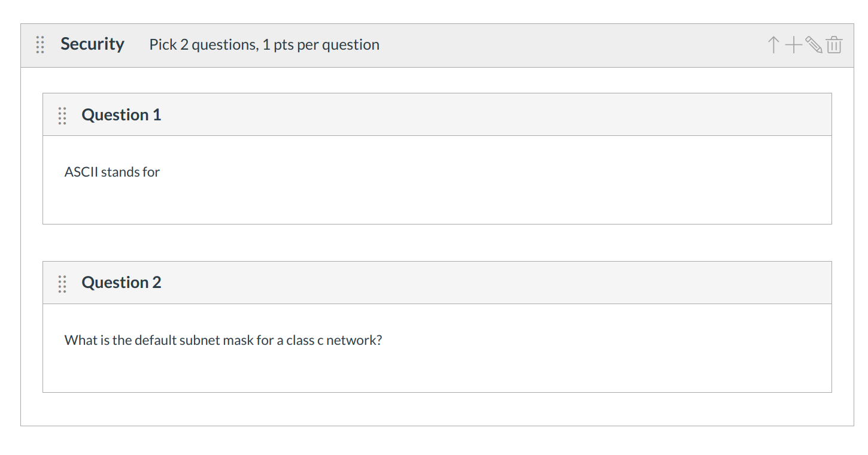Click the up arrow icon in Security group
Image resolution: width=868 pixels, height=455 pixels.
pyautogui.click(x=773, y=44)
